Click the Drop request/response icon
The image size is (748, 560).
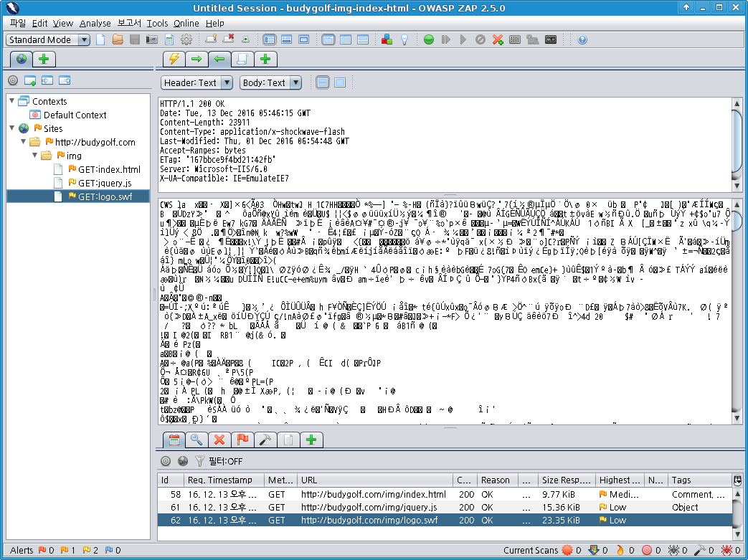pos(480,39)
